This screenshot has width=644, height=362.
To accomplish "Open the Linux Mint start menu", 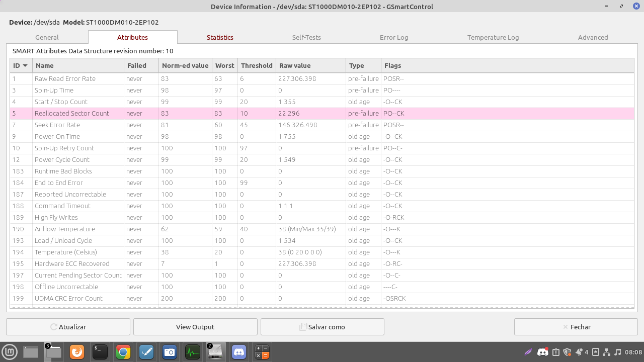I will 9,352.
